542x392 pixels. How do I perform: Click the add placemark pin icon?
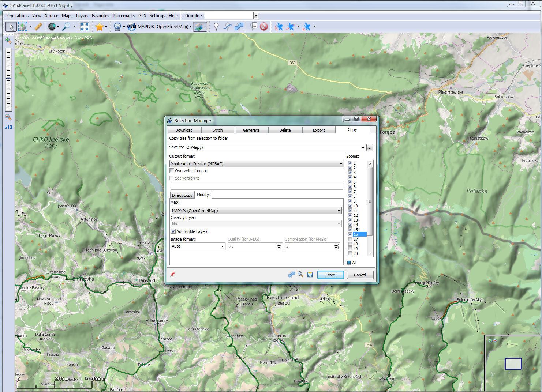[216, 27]
